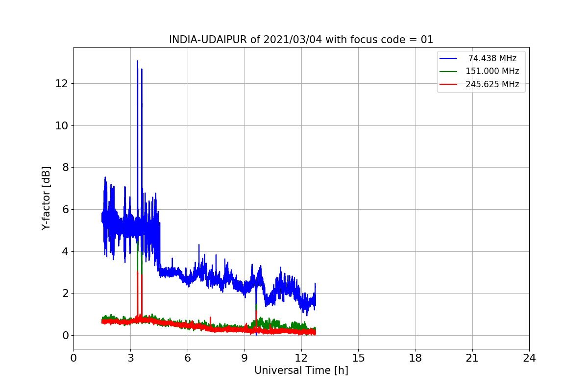Image resolution: width=588 pixels, height=392 pixels.
Task: Click the x-axis tick label '3'
Action: coord(130,358)
